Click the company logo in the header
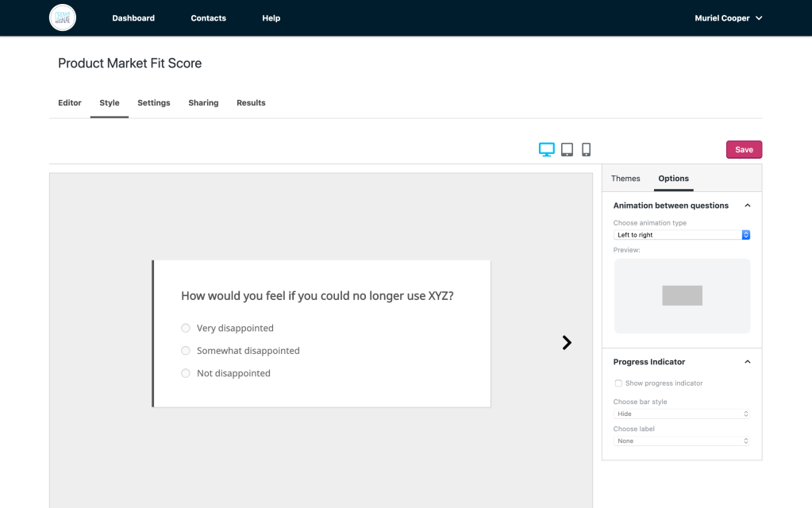 pyautogui.click(x=63, y=17)
